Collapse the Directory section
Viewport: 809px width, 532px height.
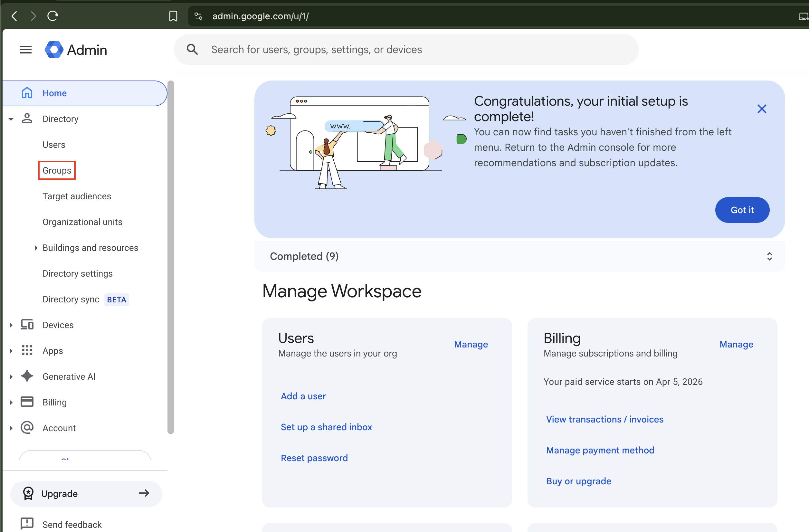pos(11,119)
